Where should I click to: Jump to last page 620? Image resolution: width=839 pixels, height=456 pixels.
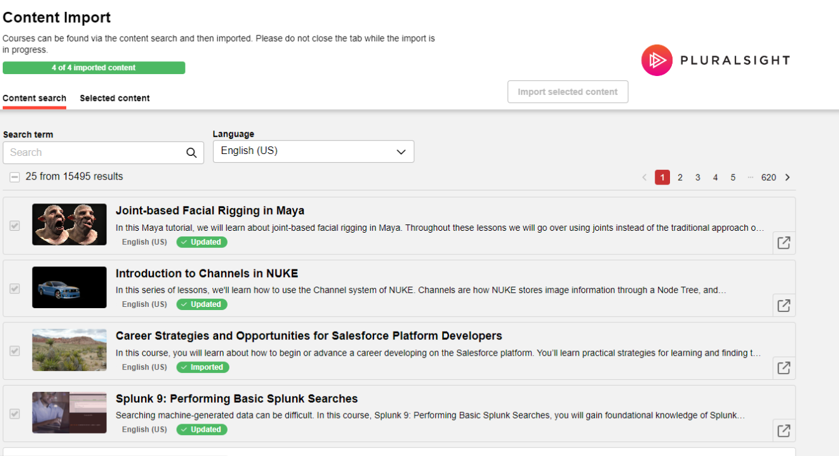point(768,177)
